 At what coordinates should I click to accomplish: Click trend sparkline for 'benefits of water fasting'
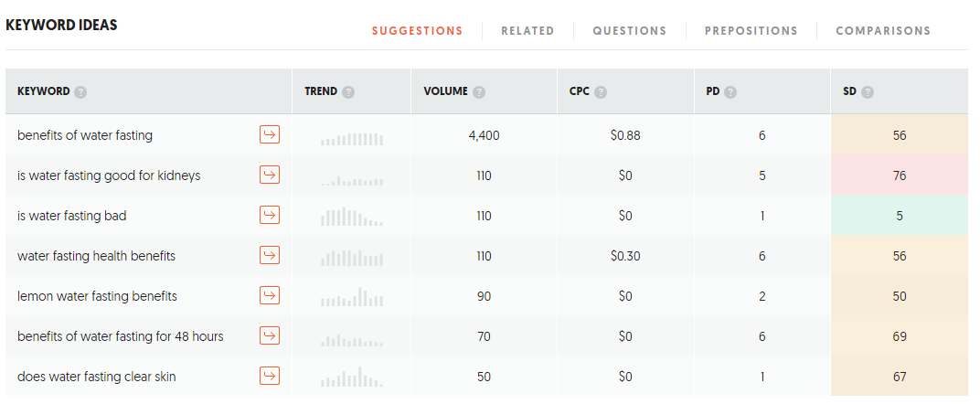[352, 139]
